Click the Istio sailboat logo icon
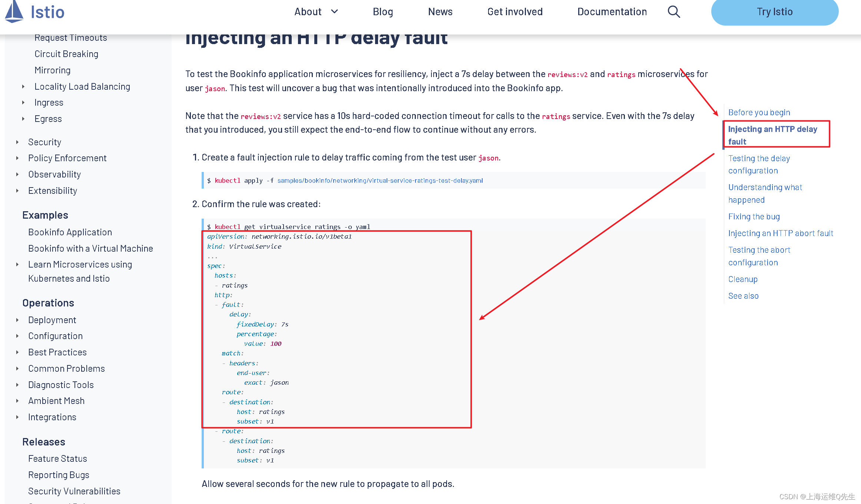The width and height of the screenshot is (861, 504). (14, 11)
